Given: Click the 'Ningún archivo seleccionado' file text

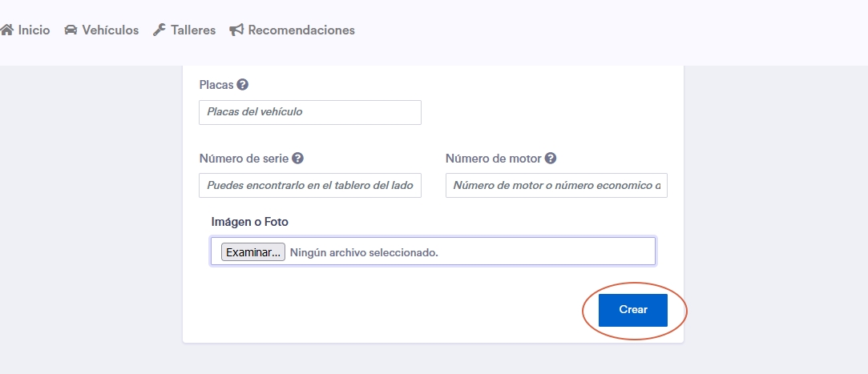Looking at the screenshot, I should click(x=364, y=252).
